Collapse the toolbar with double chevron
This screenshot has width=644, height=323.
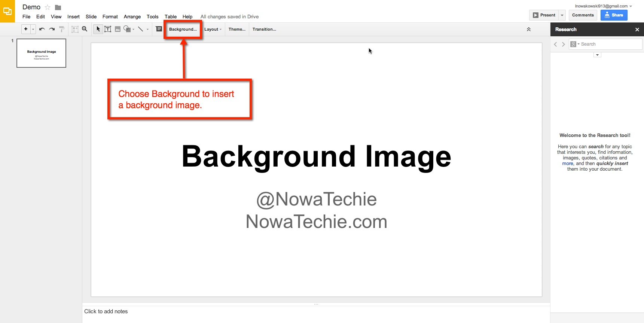529,29
